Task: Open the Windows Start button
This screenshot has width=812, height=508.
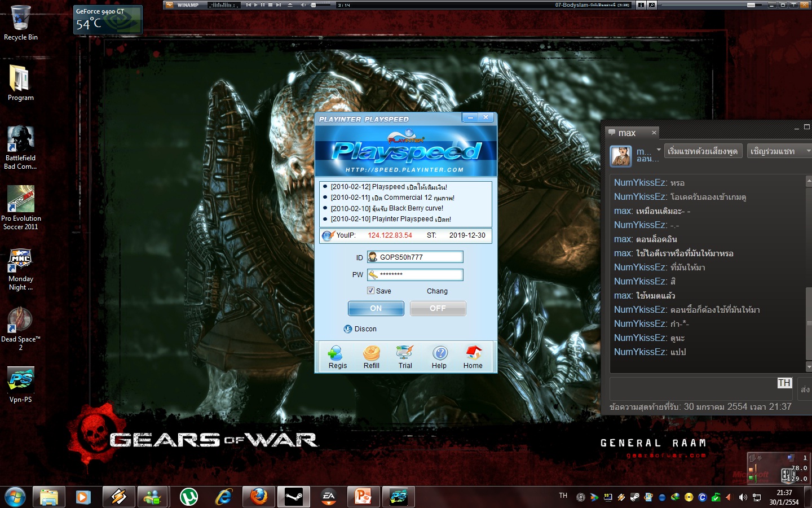Action: (x=15, y=497)
